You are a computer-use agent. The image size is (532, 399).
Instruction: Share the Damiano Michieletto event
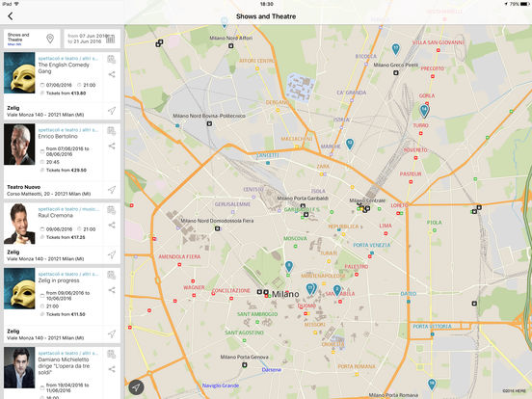[x=112, y=369]
